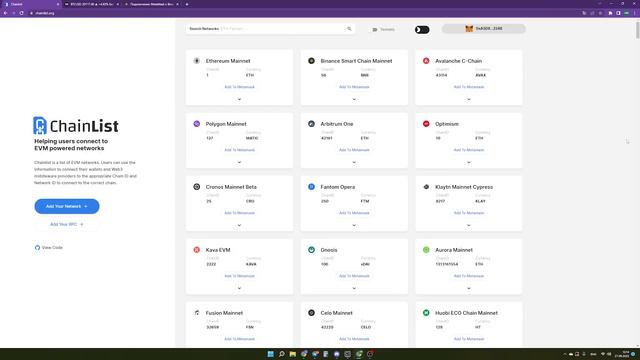Click the Binance Smart Chain Mainnet logo icon
The image size is (640, 360).
tap(311, 61)
